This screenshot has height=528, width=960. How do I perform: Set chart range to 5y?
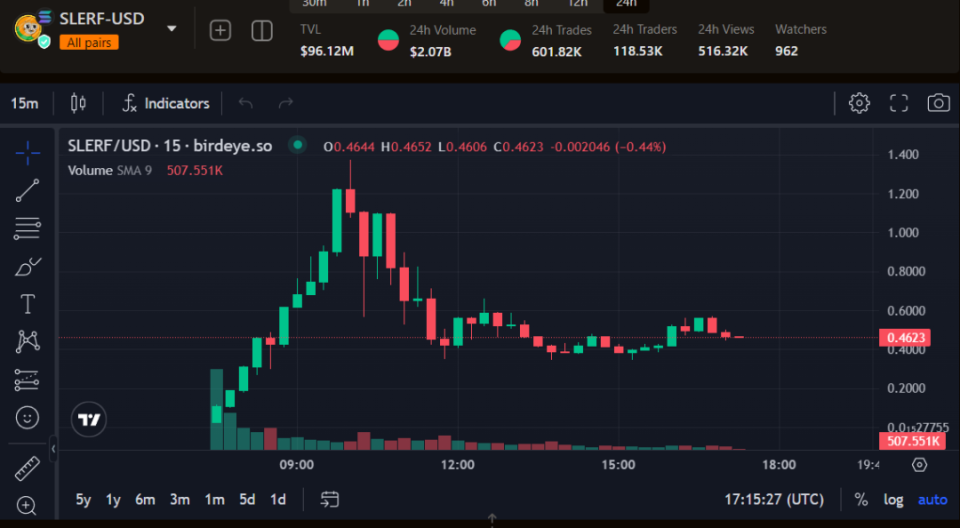[83, 500]
